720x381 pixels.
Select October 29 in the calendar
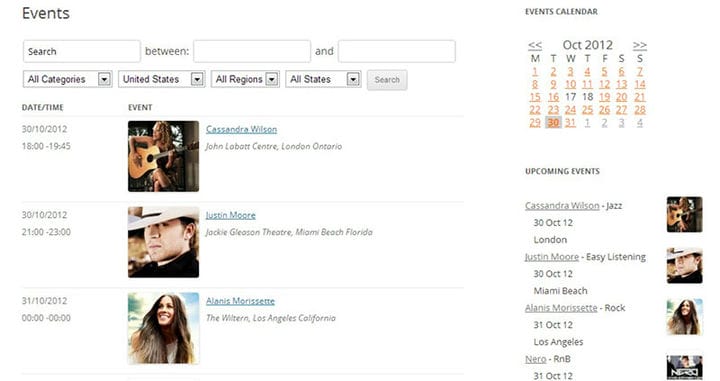(535, 123)
